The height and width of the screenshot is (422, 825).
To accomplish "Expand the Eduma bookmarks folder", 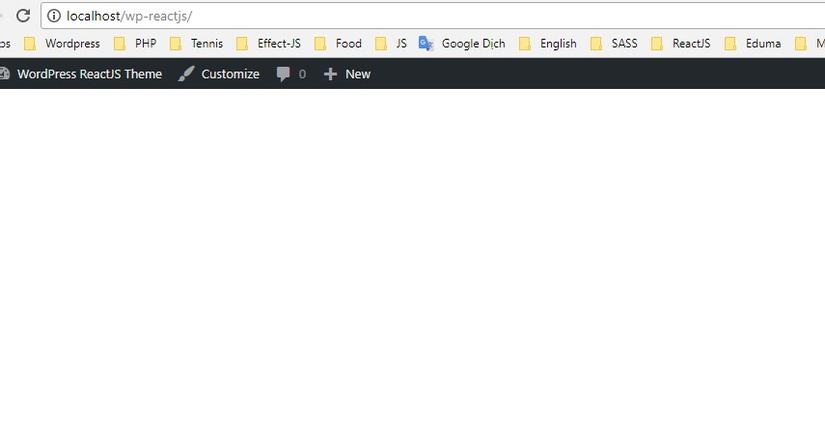I will coord(753,44).
